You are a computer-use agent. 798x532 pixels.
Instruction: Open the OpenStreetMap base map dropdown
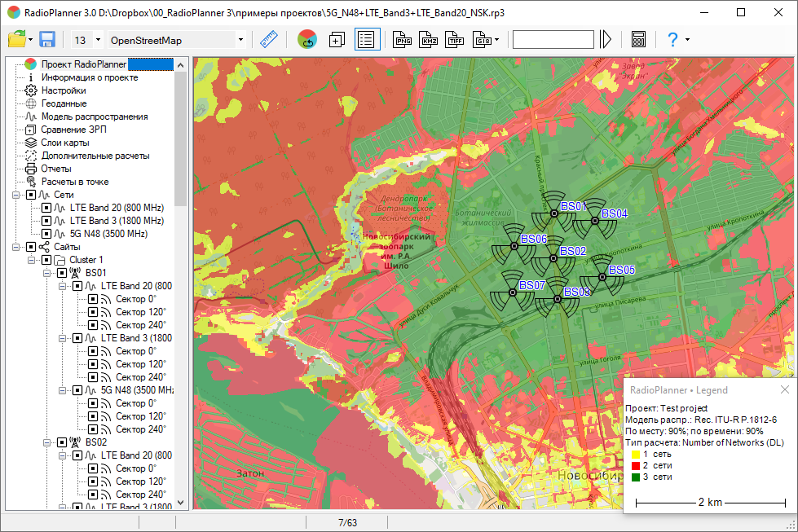point(240,40)
